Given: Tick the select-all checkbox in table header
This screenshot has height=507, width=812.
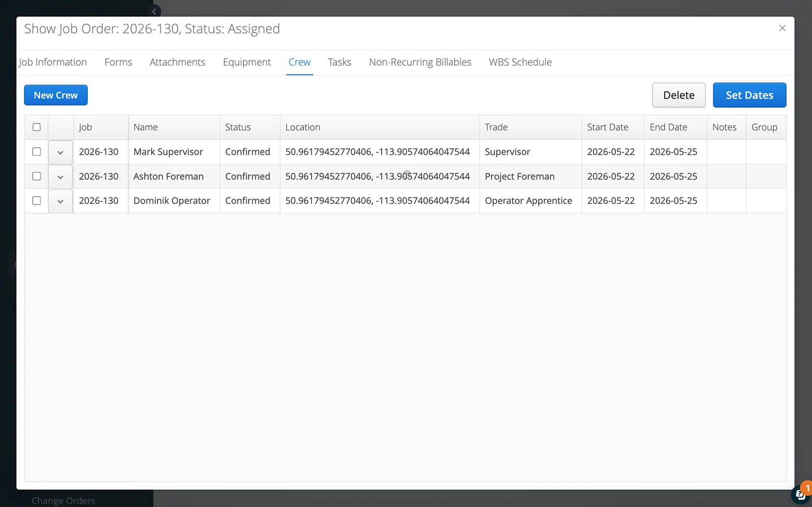Looking at the screenshot, I should 37,127.
